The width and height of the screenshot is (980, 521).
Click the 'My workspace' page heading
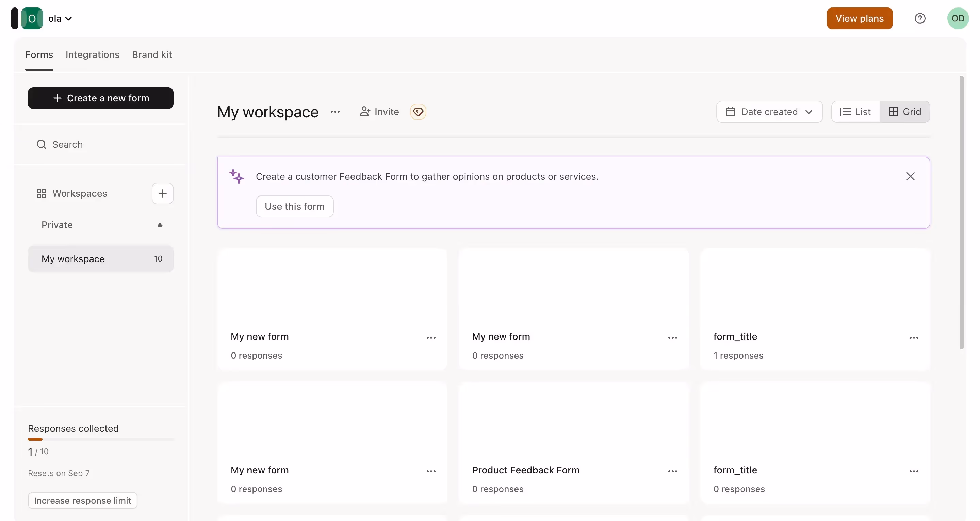click(268, 112)
